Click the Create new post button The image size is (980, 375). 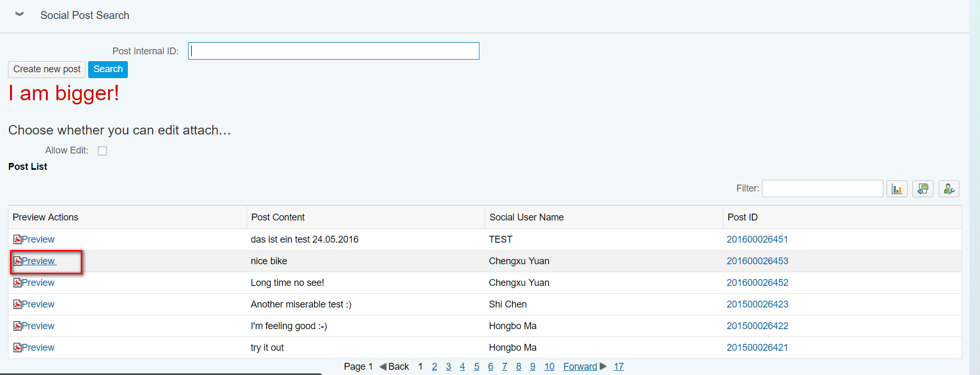[x=46, y=69]
